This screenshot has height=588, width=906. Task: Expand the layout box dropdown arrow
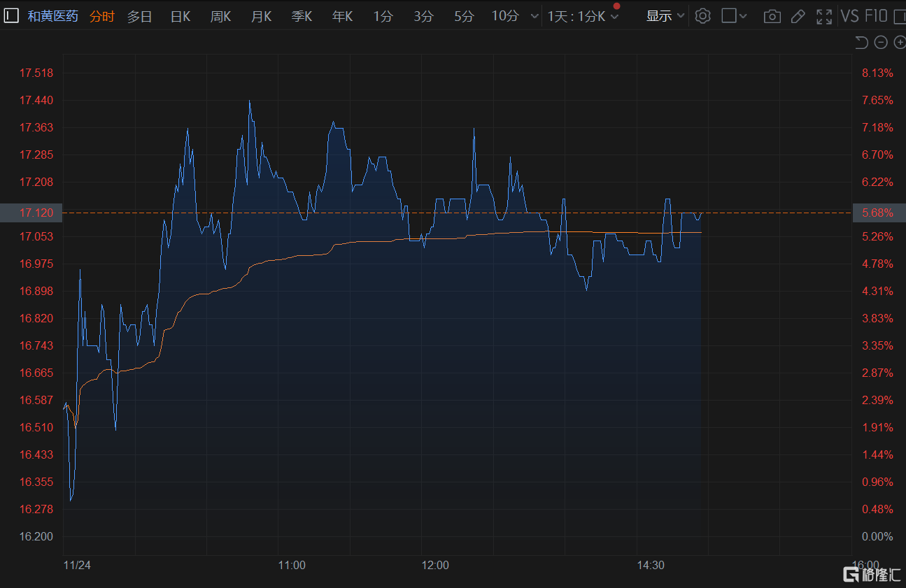pos(743,16)
